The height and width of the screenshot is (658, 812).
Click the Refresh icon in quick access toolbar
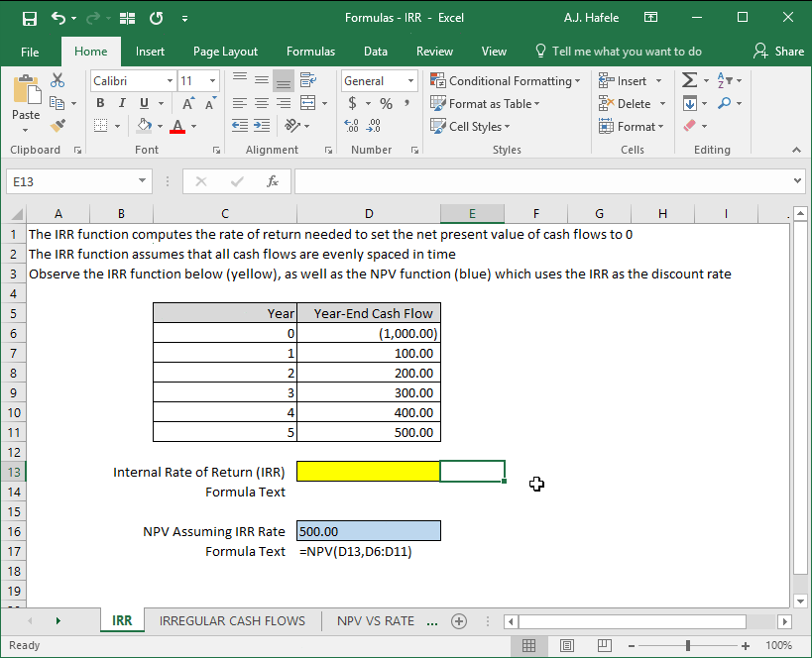tap(156, 19)
